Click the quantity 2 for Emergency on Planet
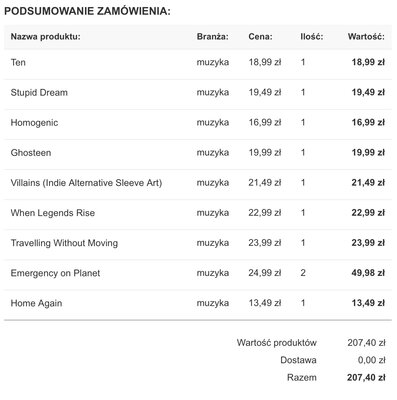Screen dimensions: 397x400 303,273
